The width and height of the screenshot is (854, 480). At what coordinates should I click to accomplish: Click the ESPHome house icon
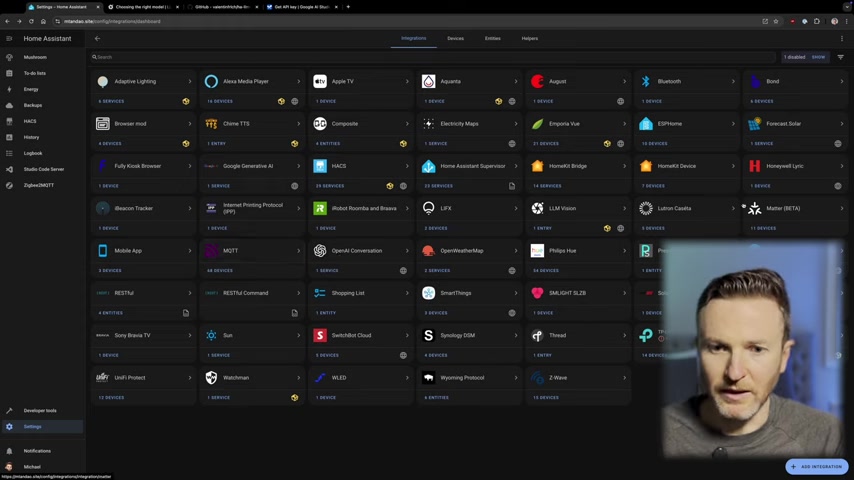coord(645,124)
